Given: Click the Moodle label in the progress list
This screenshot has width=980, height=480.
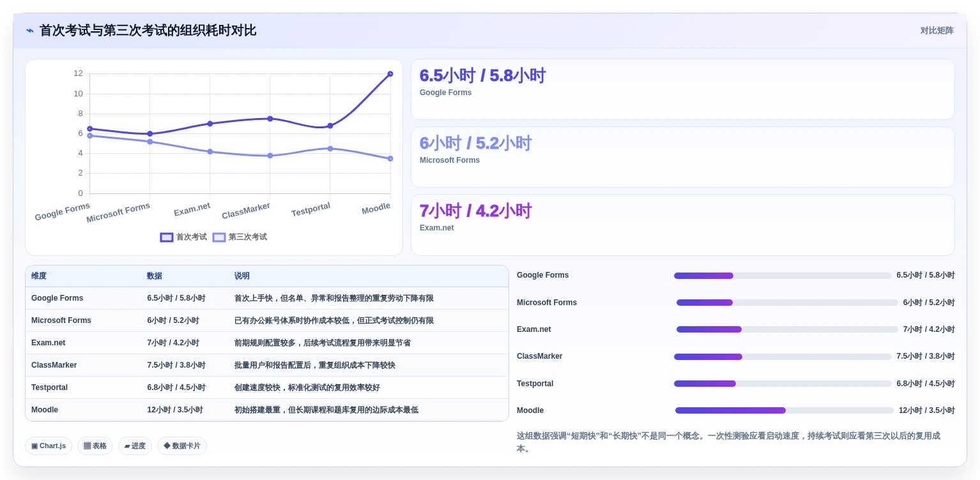Looking at the screenshot, I should tap(530, 410).
